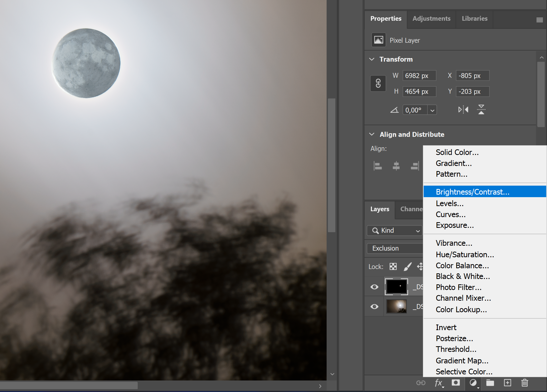Enable the paint lock for the layer
Viewport: 547px width, 392px height.
tap(407, 266)
